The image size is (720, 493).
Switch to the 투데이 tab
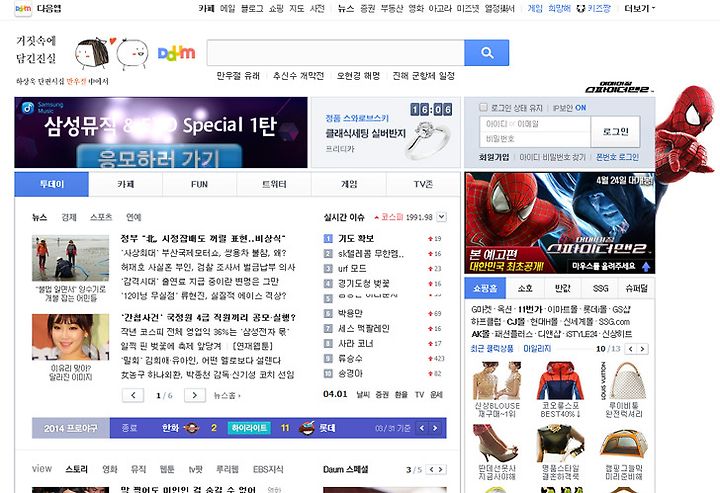(x=51, y=185)
